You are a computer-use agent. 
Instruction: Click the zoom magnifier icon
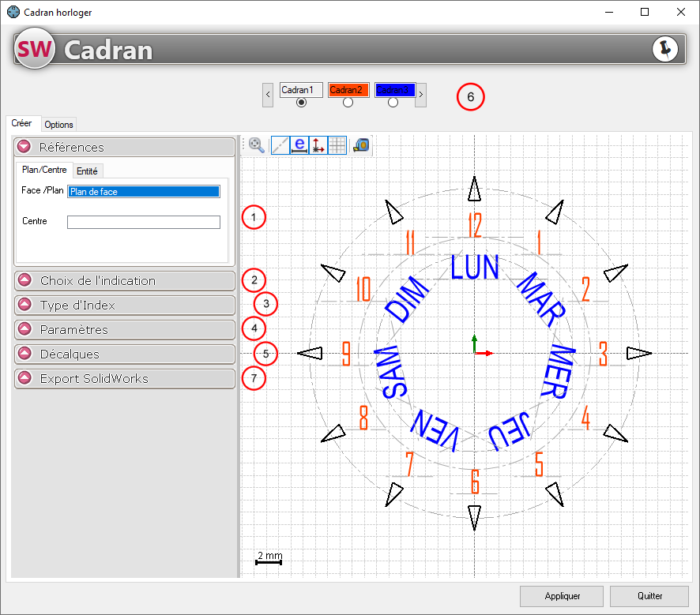(x=257, y=144)
